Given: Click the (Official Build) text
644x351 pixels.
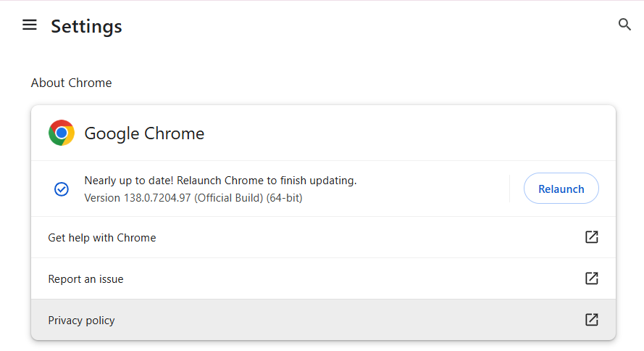Looking at the screenshot, I should pyautogui.click(x=228, y=197).
